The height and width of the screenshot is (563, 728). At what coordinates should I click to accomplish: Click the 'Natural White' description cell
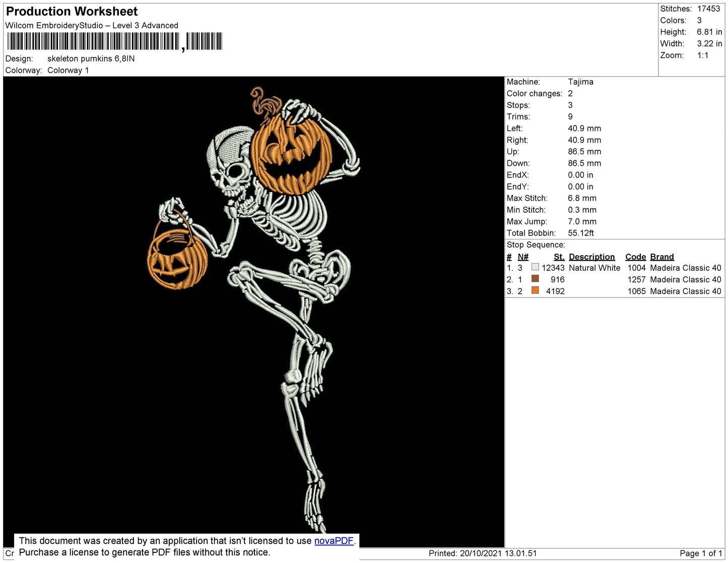(x=594, y=268)
